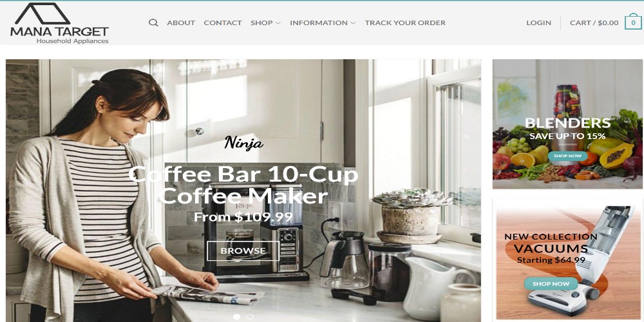Click the Browse button on coffee maker banner
The image size is (644, 322).
tap(243, 251)
